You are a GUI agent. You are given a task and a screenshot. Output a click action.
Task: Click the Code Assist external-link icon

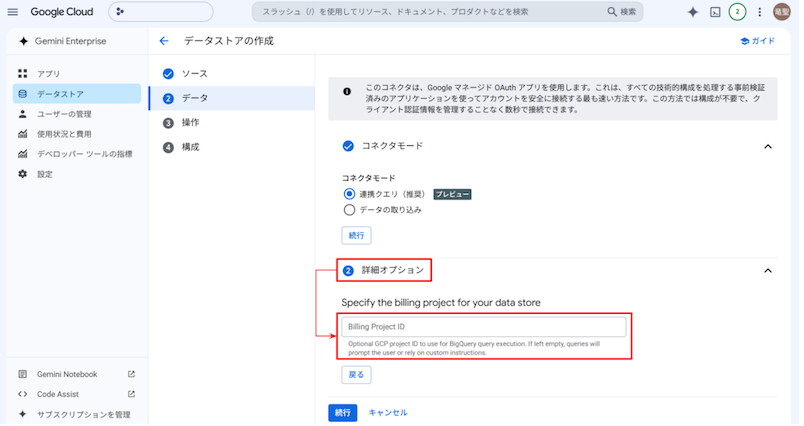(x=131, y=394)
